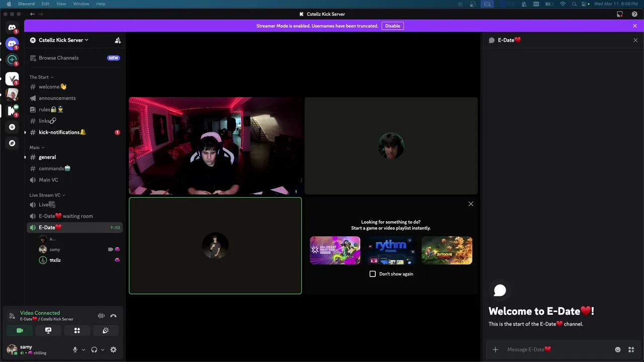Open commands channel
The width and height of the screenshot is (644, 362).
pyautogui.click(x=74, y=168)
